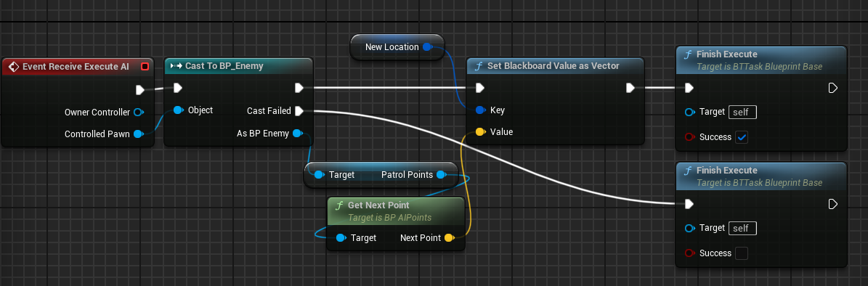Screen dimensions: 868x286
Task: Click the Target pin on Patrol Points node
Action: click(319, 175)
